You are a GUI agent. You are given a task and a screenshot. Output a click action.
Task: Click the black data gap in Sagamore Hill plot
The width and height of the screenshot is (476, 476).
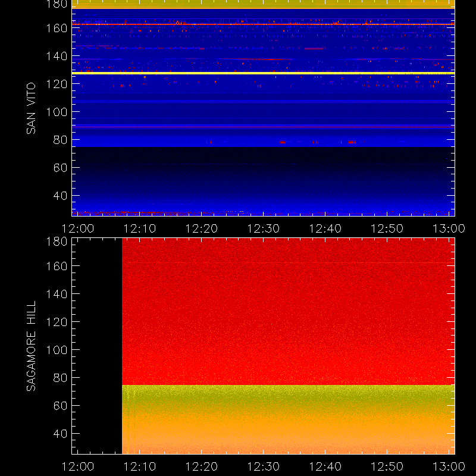click(97, 346)
